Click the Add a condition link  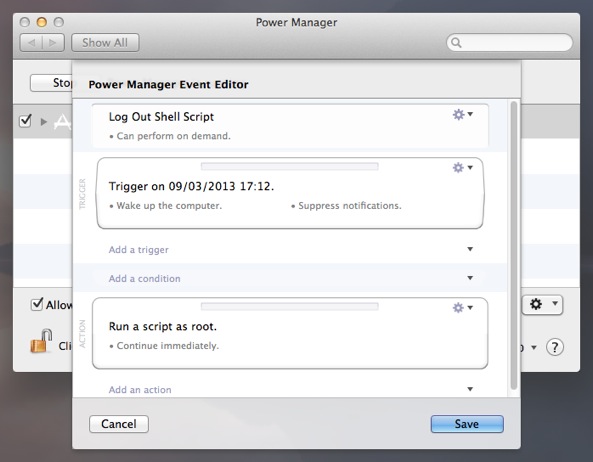pos(144,279)
